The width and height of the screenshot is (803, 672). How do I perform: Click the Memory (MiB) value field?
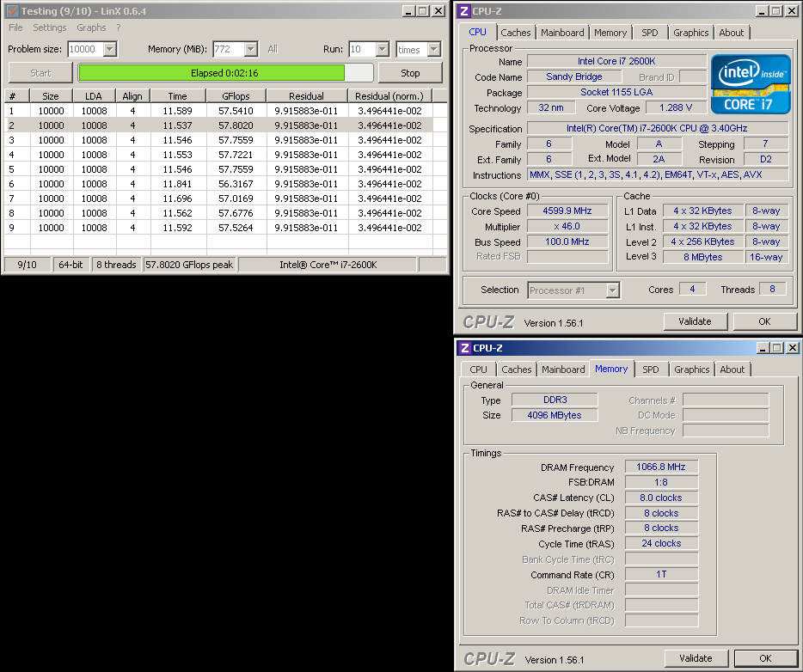tap(229, 49)
